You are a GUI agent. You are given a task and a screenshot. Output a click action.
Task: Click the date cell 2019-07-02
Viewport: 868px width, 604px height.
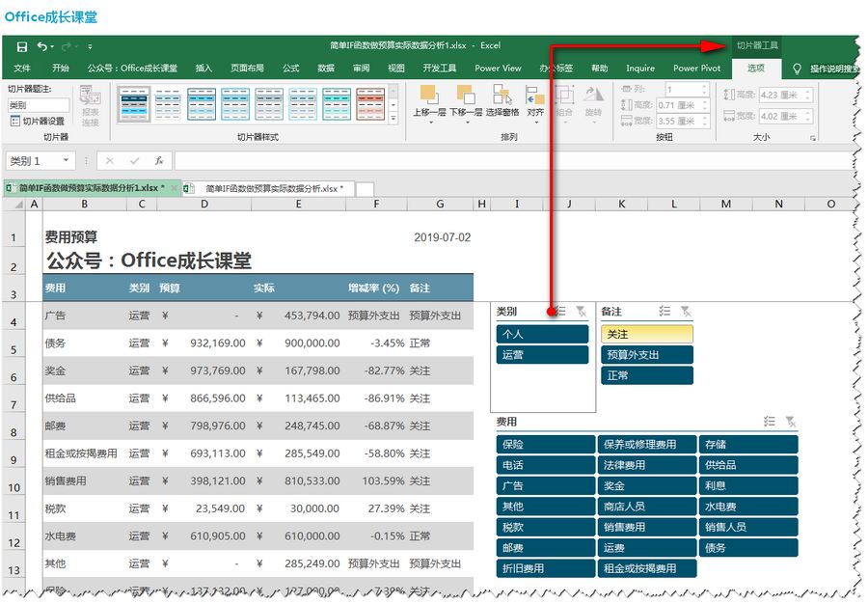(x=443, y=237)
